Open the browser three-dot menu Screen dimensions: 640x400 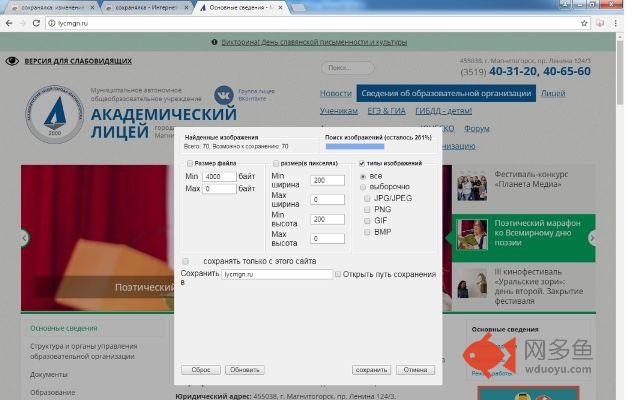point(616,23)
